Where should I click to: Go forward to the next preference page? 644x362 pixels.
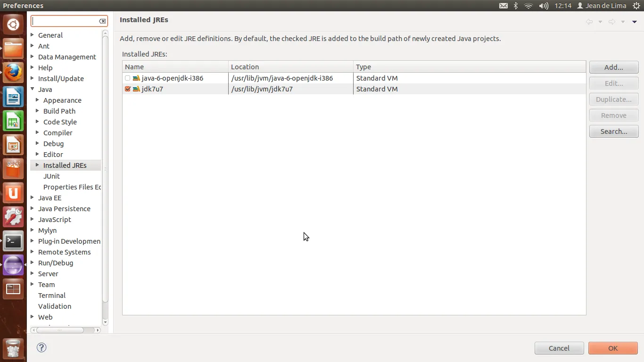point(612,22)
